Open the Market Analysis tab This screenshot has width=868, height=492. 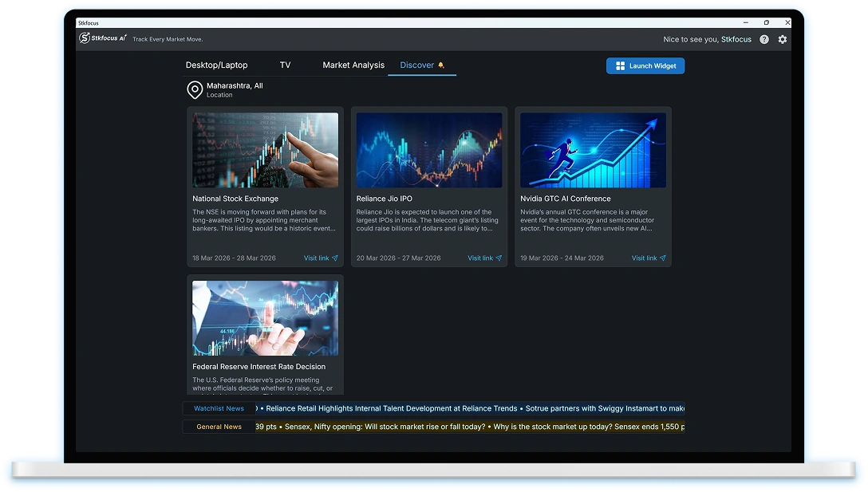353,65
